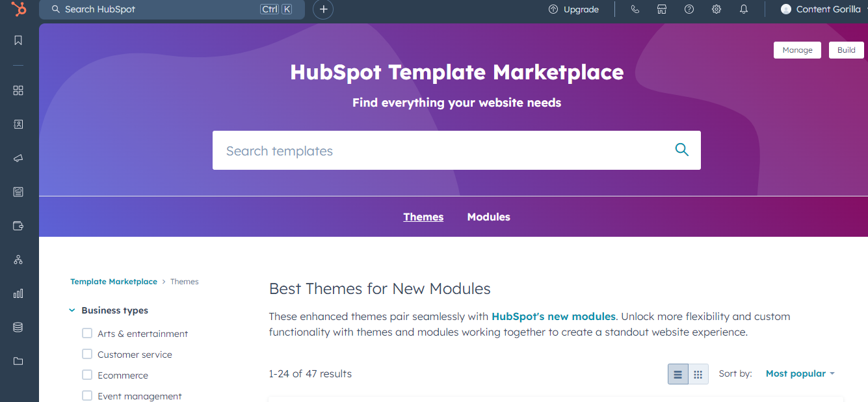Tick the Event management checkbox

(x=87, y=395)
